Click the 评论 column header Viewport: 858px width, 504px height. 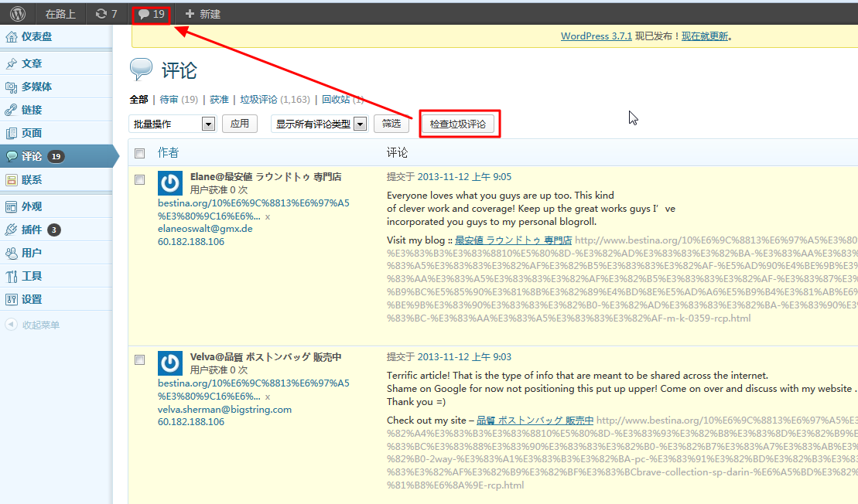pyautogui.click(x=397, y=152)
